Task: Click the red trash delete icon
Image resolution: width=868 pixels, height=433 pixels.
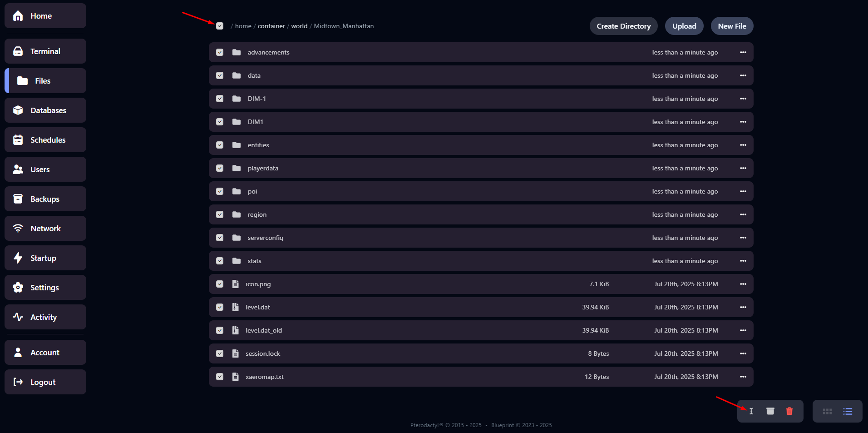Action: click(x=789, y=411)
